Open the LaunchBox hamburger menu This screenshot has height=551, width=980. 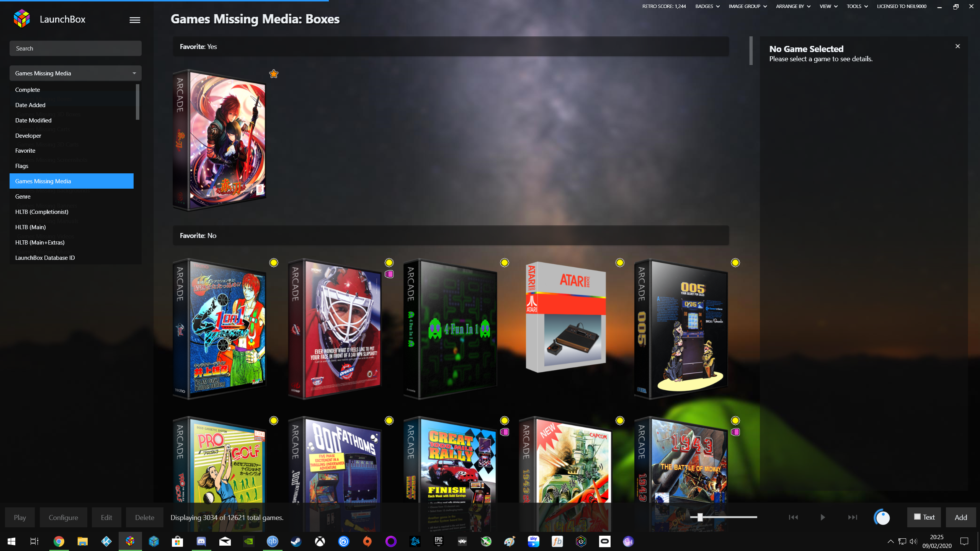[135, 20]
